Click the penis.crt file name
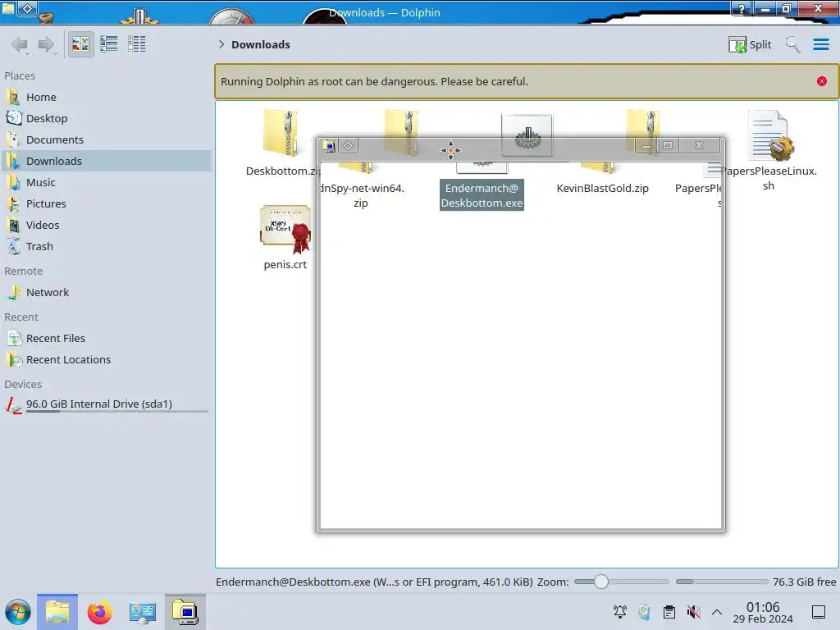Viewport: 840px width, 630px height. (285, 264)
